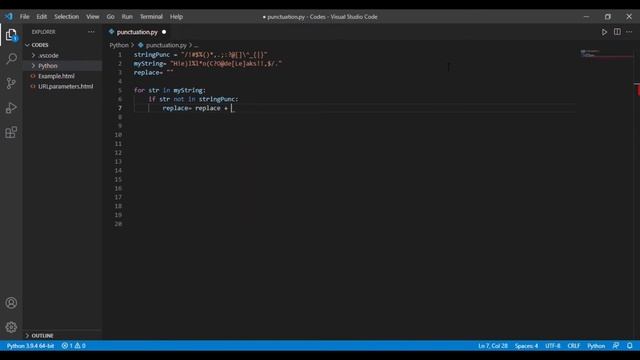The image size is (640, 360).
Task: Select the Python 3.9.4 64-bit interpreter
Action: 30,346
